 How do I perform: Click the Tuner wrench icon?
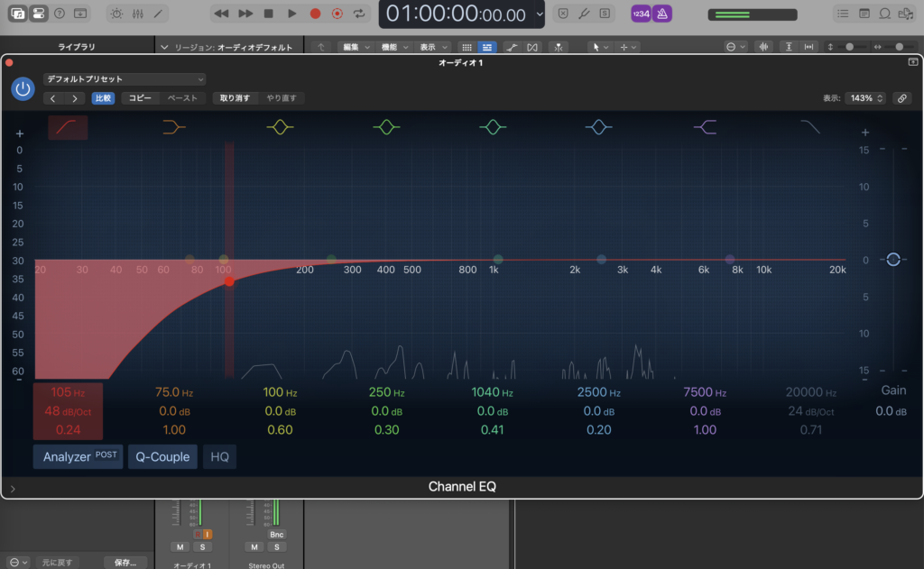pos(584,14)
